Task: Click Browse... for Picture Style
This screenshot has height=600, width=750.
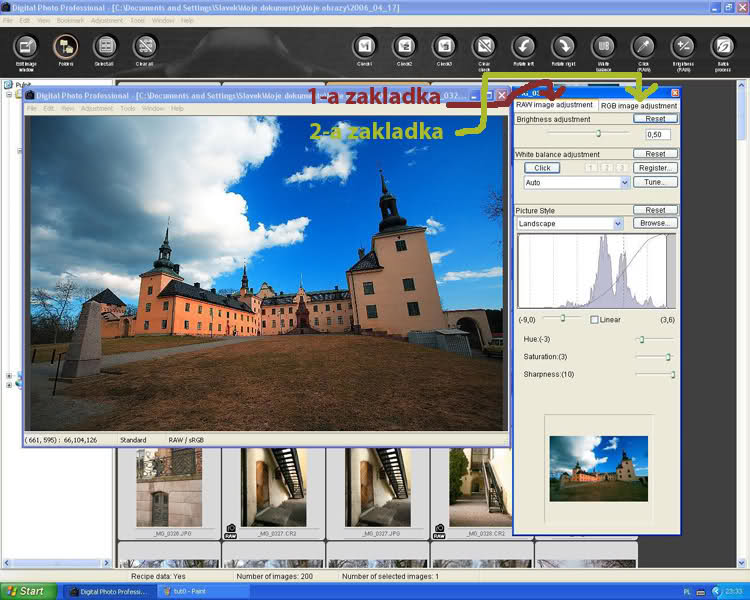Action: [x=655, y=223]
